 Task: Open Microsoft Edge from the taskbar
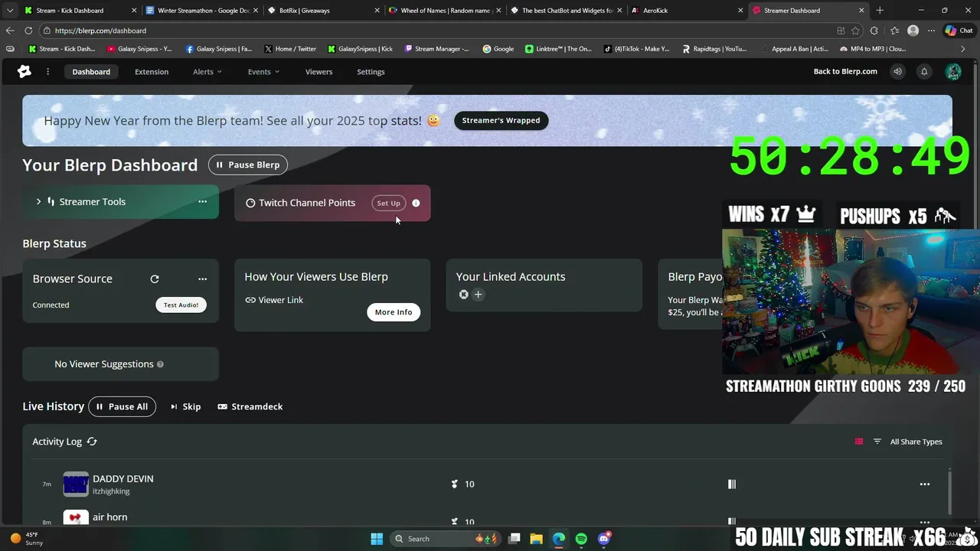(559, 539)
